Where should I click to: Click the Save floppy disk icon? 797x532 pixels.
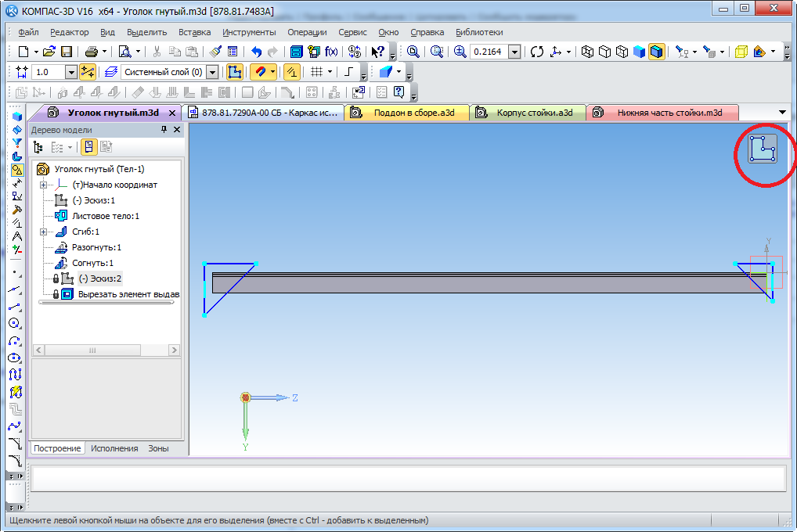click(x=67, y=52)
